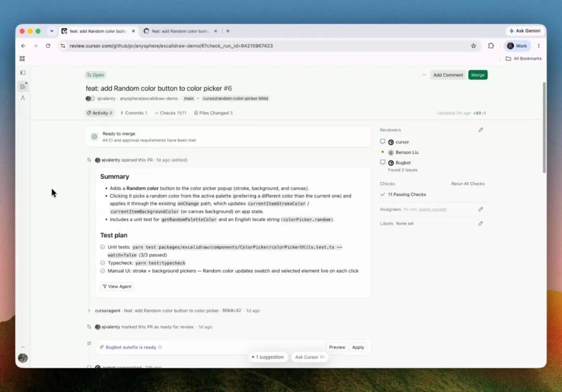Viewport: 562px width, 392px height.
Task: Click the Open status badge
Action: point(95,75)
